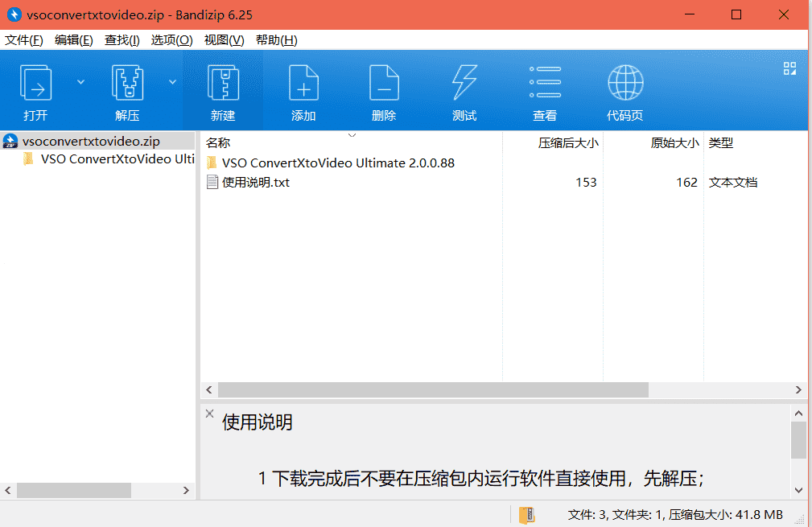Click comment panel scroll up arrow
Screen dimensions: 812x527
coord(798,413)
